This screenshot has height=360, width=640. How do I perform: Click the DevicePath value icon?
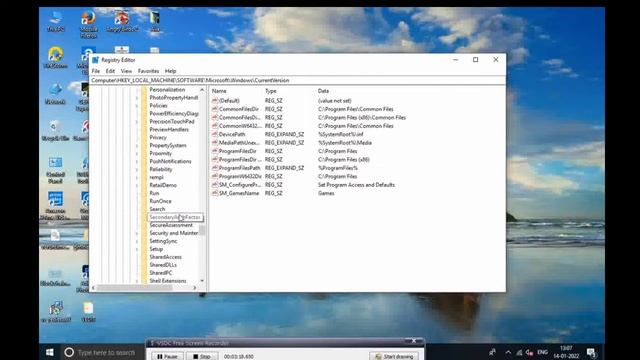point(215,134)
